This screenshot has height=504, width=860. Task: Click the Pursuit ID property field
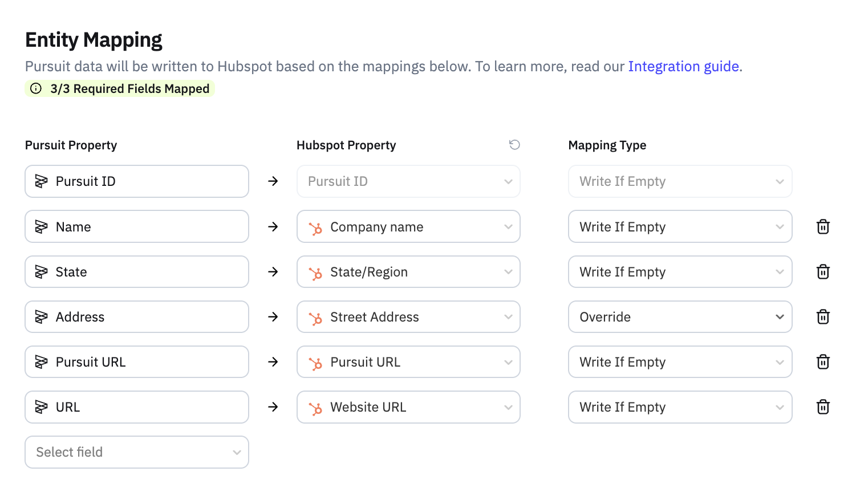[x=137, y=181]
